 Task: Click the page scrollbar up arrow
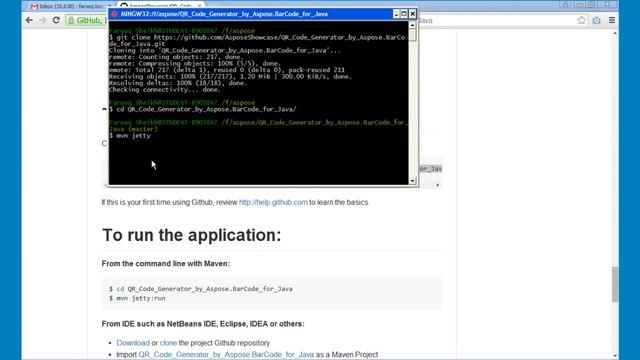(x=615, y=33)
